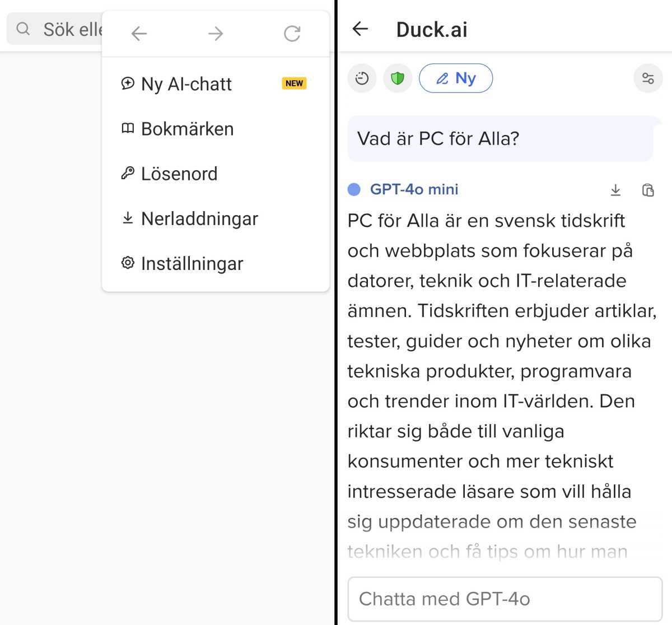The image size is (672, 625).
Task: Select Ny AI-chatt menu entry
Action: click(186, 84)
